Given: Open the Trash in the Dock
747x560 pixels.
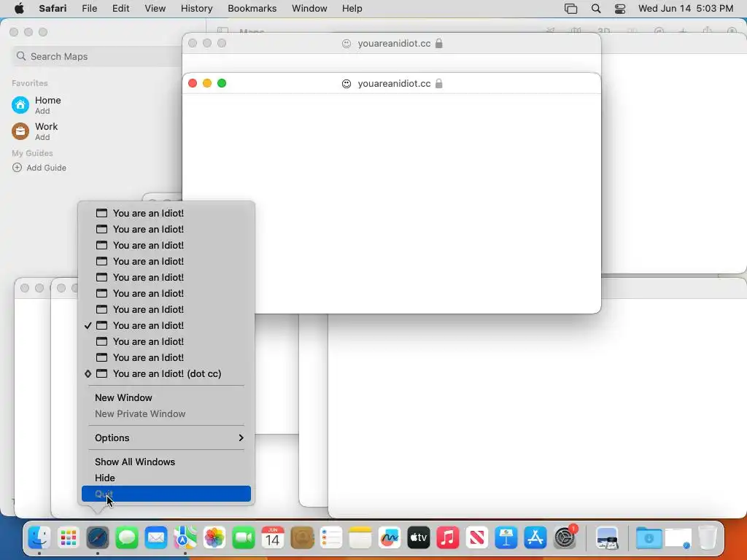Looking at the screenshot, I should [x=708, y=538].
